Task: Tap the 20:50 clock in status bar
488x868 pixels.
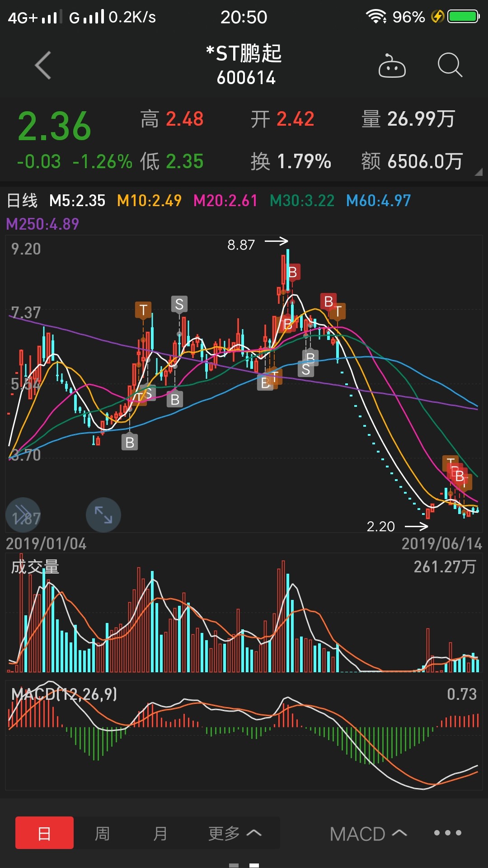Action: coord(244,17)
